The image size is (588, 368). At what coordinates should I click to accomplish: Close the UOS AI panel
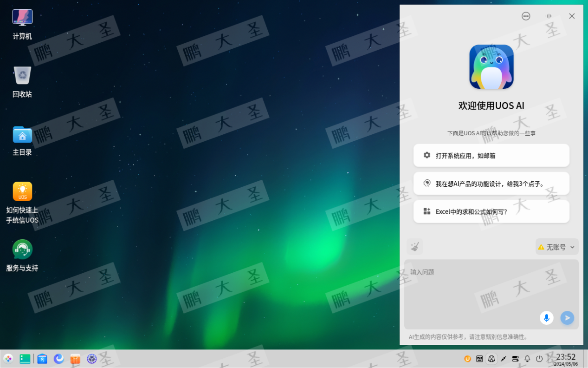tap(572, 16)
